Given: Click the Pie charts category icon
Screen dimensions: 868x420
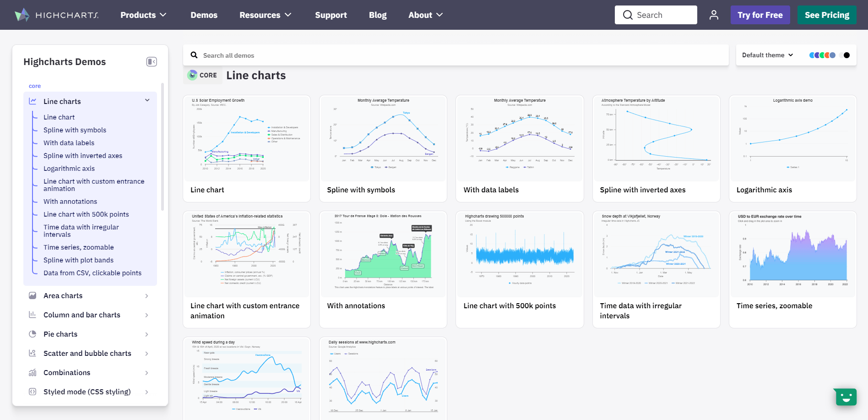Looking at the screenshot, I should click(x=33, y=334).
